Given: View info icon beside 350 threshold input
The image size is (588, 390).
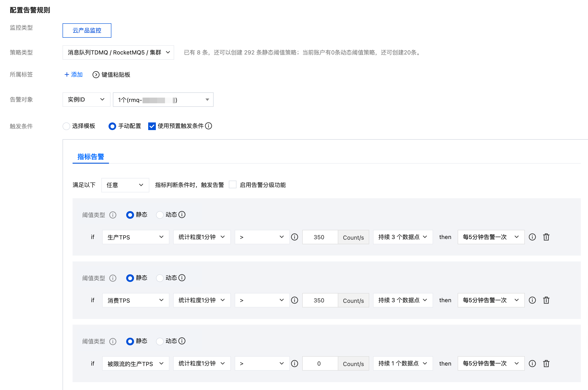Looking at the screenshot, I should click(x=294, y=237).
